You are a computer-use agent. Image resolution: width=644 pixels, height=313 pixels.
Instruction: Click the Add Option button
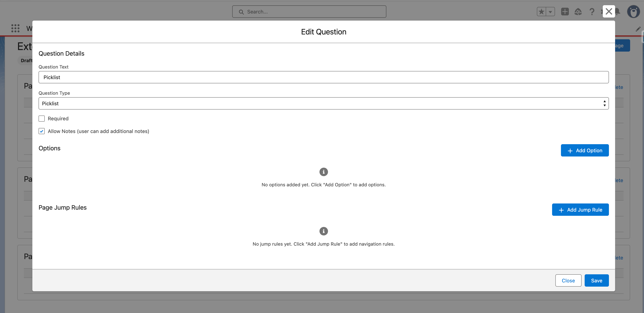tap(585, 150)
